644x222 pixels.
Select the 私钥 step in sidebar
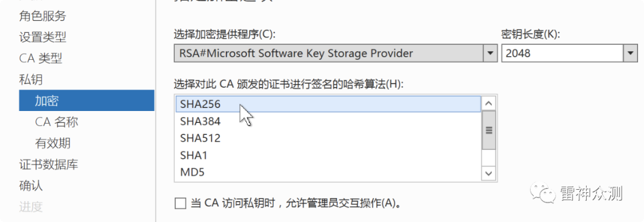31,79
